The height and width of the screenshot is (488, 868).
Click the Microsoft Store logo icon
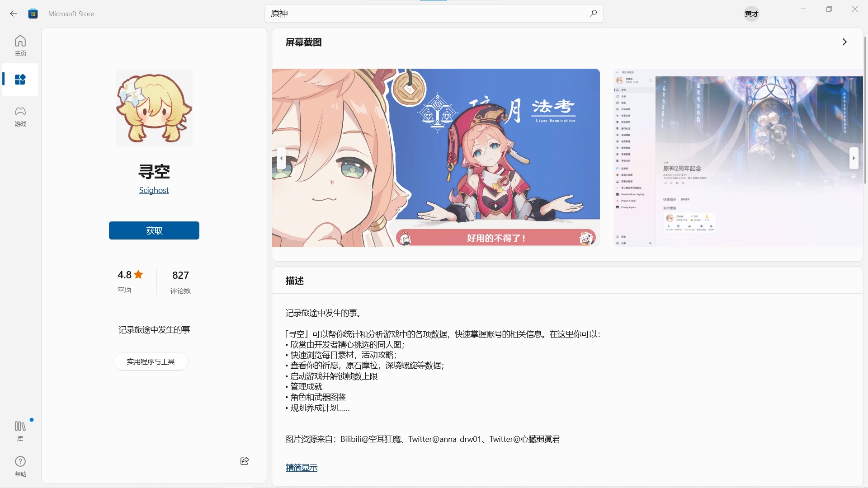(x=33, y=14)
